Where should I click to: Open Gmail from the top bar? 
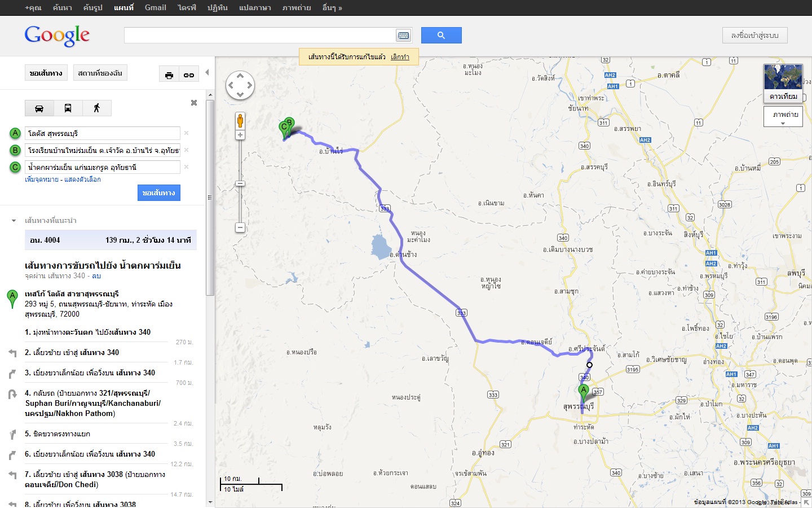[155, 8]
